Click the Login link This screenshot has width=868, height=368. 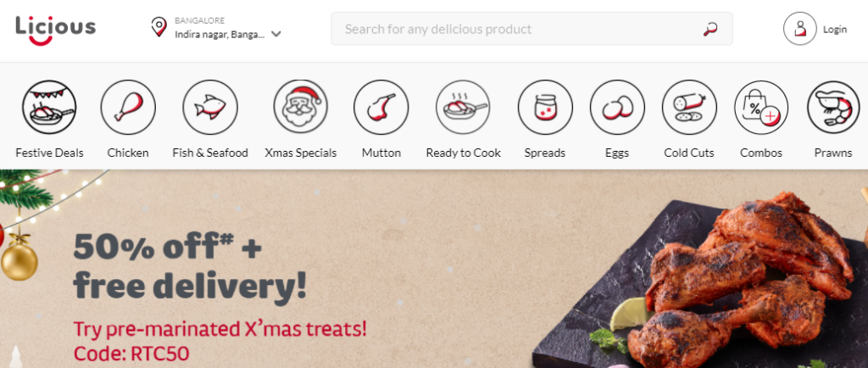tap(835, 30)
